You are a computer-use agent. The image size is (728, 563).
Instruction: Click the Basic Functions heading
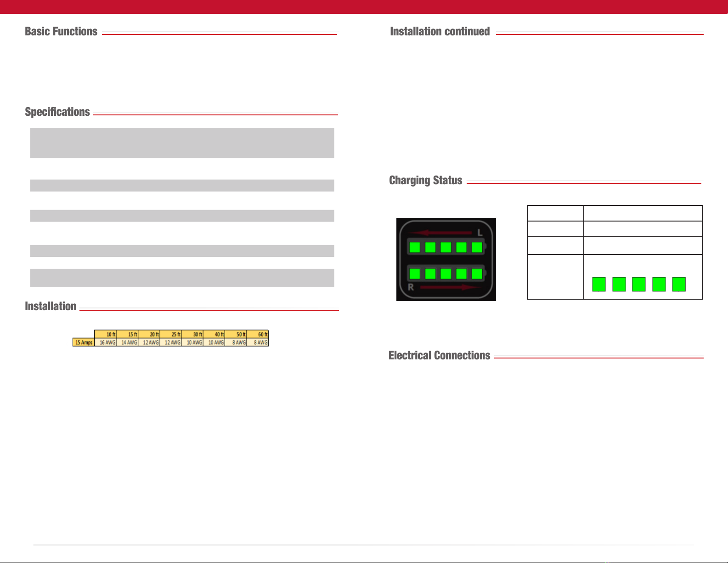(61, 31)
